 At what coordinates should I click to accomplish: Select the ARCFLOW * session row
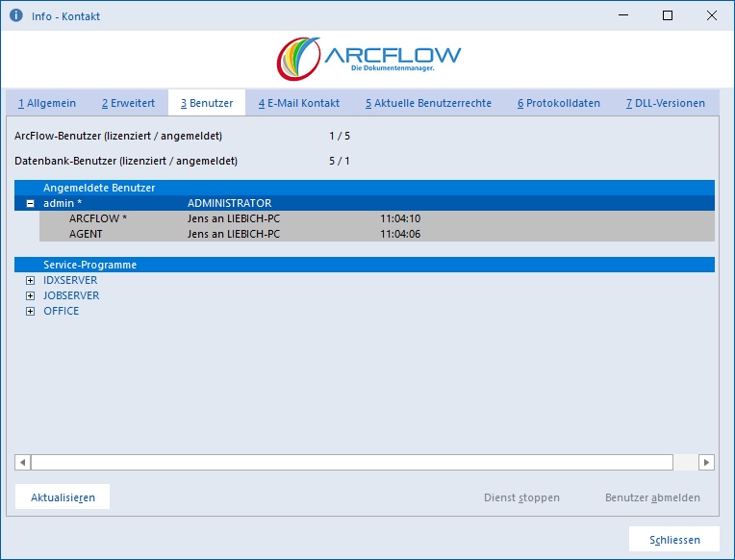click(x=377, y=218)
